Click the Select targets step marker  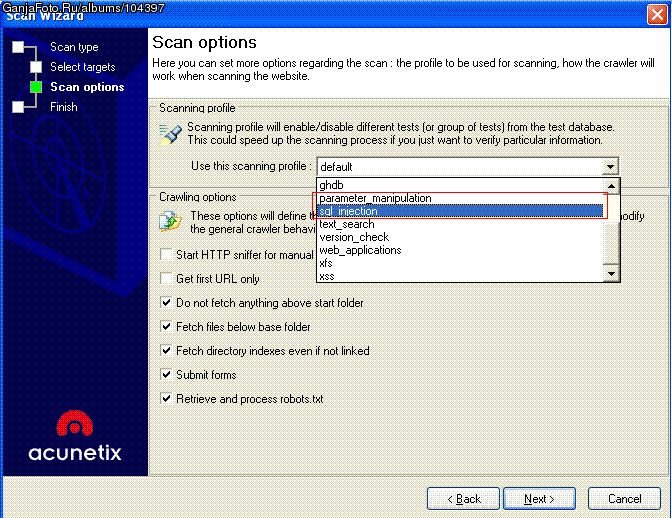[36, 67]
